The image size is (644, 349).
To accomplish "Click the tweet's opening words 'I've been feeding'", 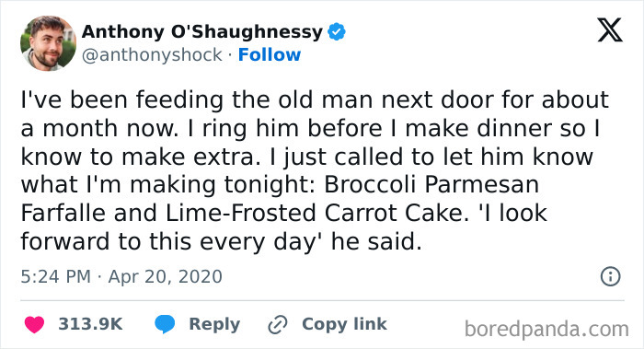I will pos(122,99).
